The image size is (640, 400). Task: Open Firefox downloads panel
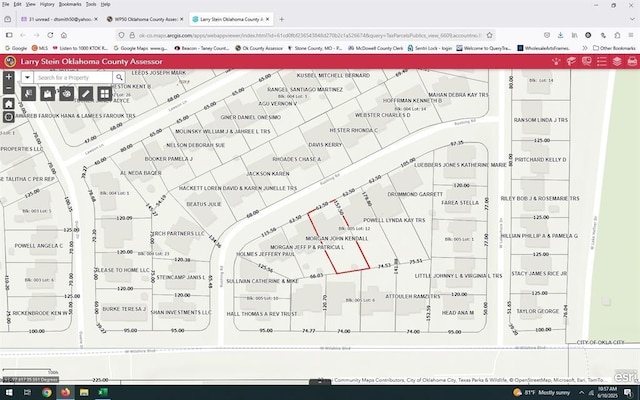click(560, 35)
